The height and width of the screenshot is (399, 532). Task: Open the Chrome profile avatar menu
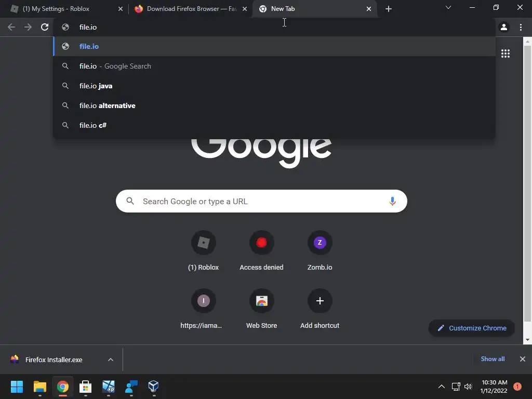tap(504, 27)
